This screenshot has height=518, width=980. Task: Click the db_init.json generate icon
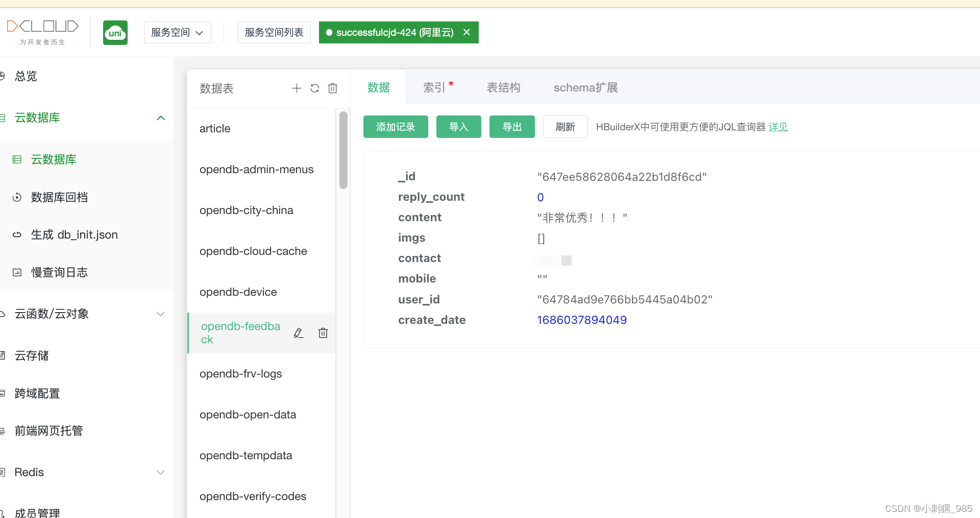[17, 234]
